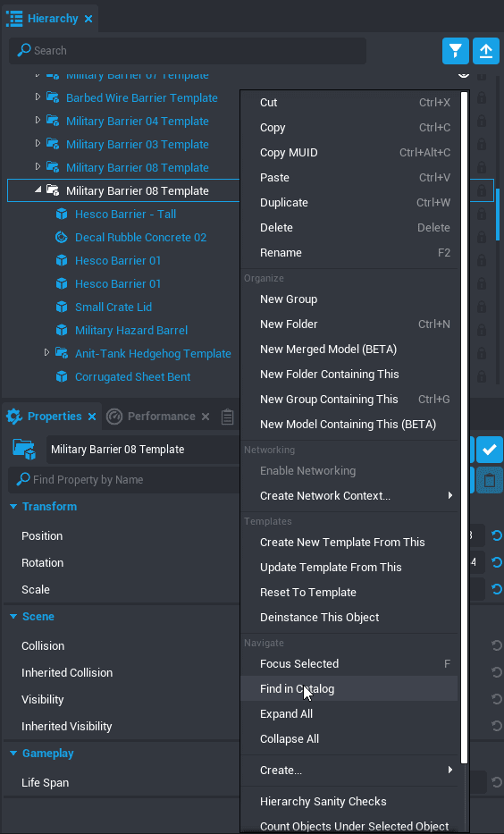The height and width of the screenshot is (834, 504).
Task: Click the Performance tab gauge icon
Action: coord(114,417)
